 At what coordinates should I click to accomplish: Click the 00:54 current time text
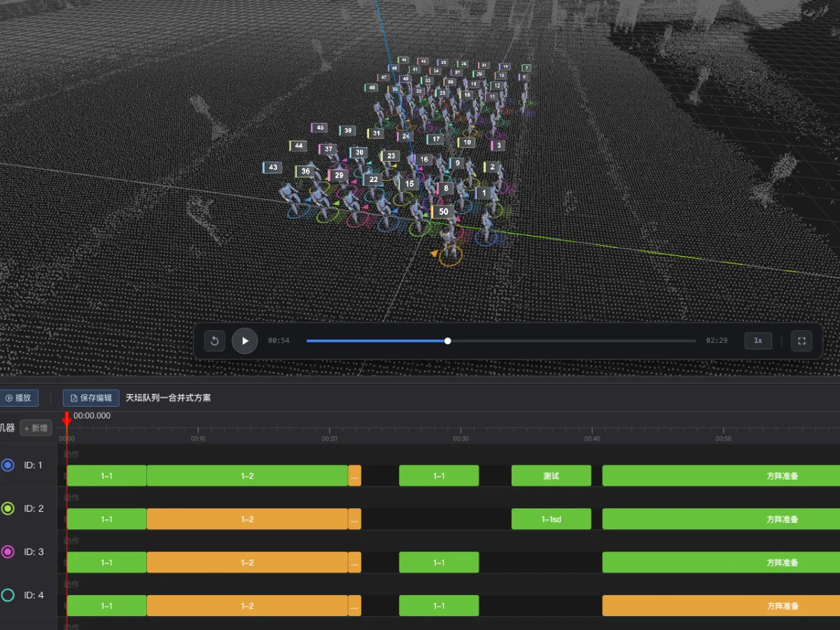click(279, 341)
